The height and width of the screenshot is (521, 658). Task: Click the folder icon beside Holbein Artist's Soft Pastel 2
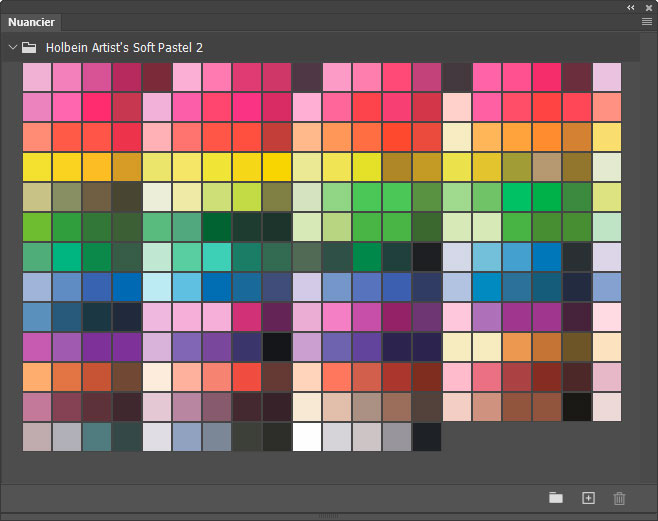[30, 47]
